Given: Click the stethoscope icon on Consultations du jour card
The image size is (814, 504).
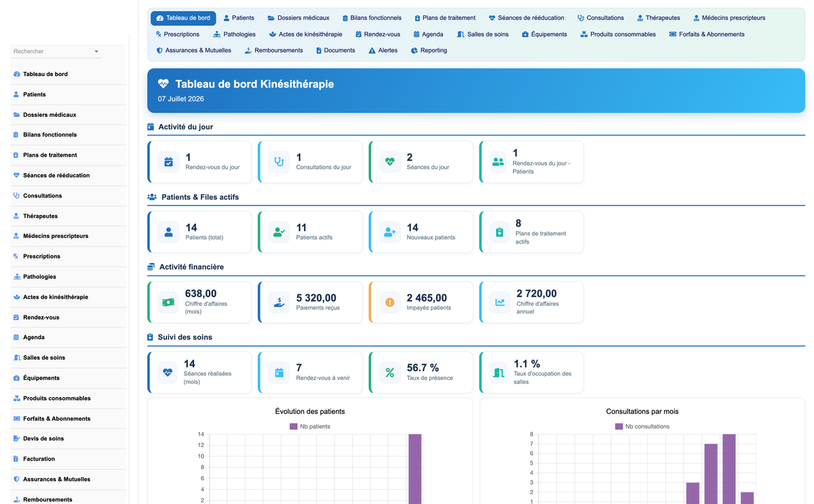Looking at the screenshot, I should pyautogui.click(x=279, y=161).
